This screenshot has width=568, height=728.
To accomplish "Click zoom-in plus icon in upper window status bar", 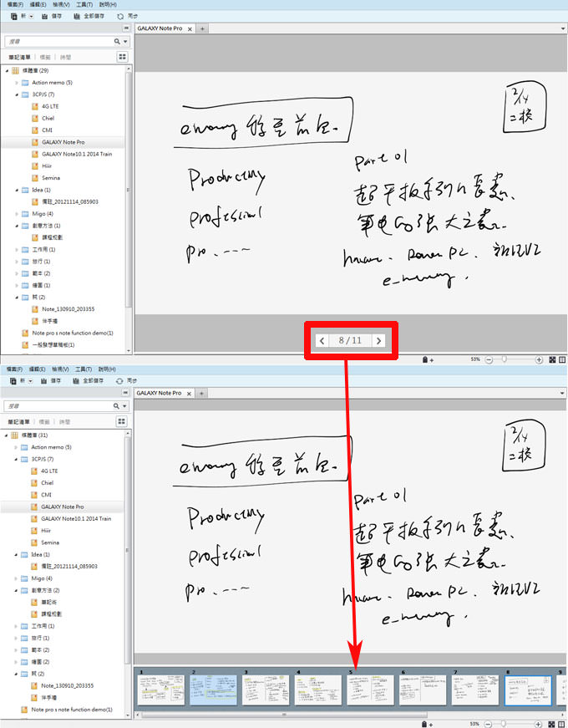I will click(540, 359).
